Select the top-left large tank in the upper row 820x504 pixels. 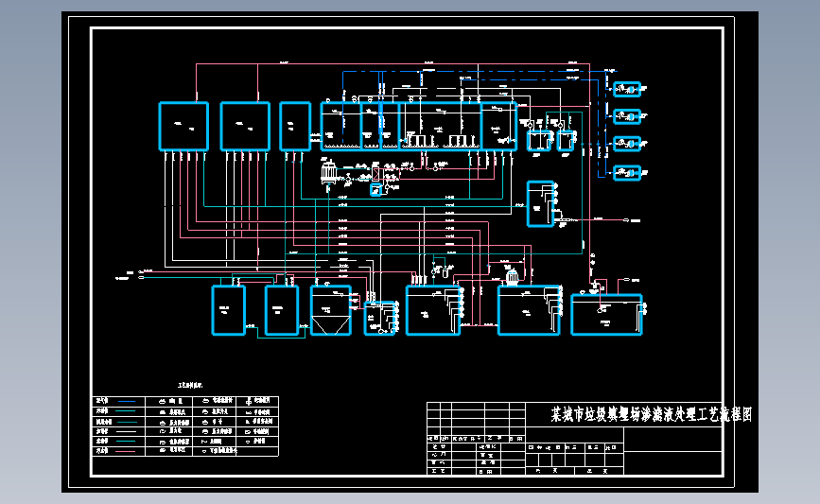(x=183, y=127)
